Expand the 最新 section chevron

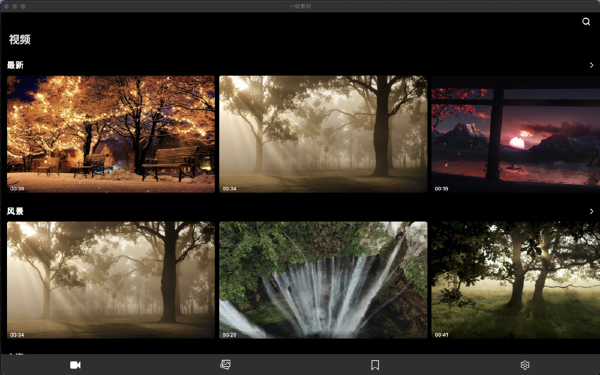pyautogui.click(x=592, y=65)
